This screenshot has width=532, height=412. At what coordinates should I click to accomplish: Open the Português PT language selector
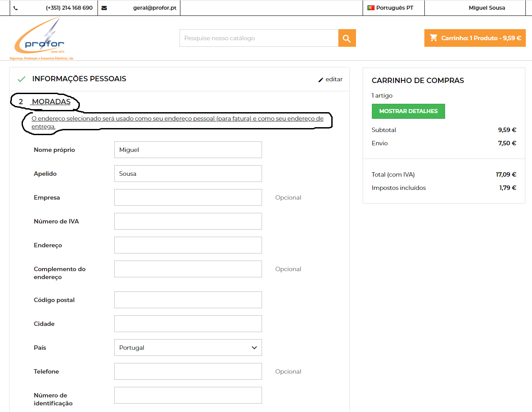pos(394,8)
